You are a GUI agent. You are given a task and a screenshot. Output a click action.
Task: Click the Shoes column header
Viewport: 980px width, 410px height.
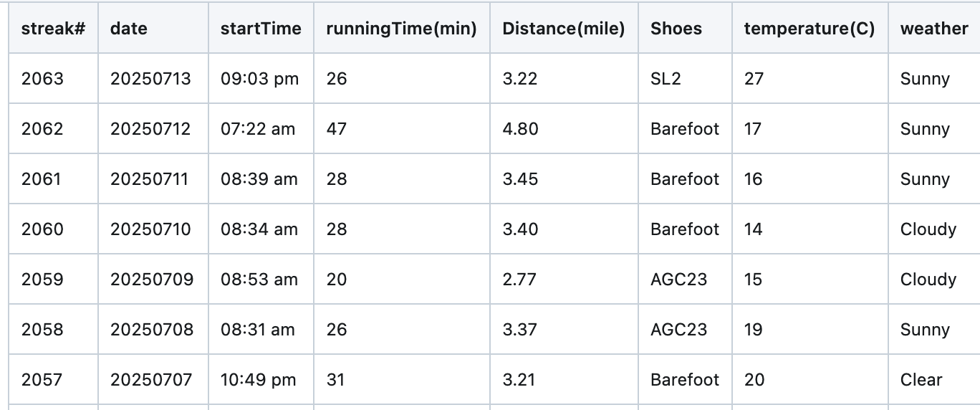coord(676,29)
